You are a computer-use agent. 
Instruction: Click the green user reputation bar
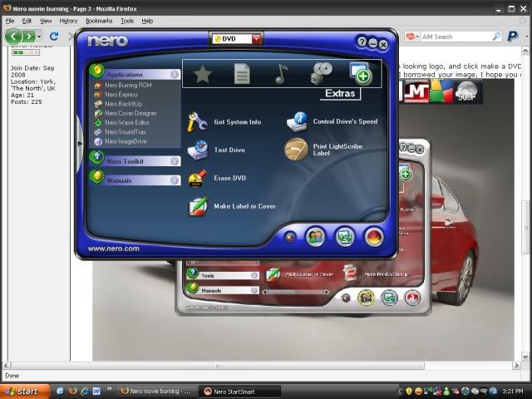(x=26, y=52)
